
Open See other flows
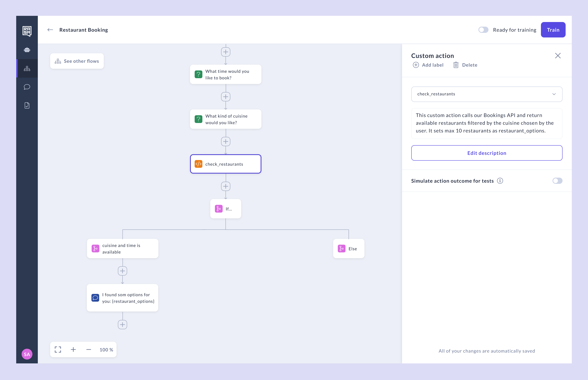pos(77,61)
